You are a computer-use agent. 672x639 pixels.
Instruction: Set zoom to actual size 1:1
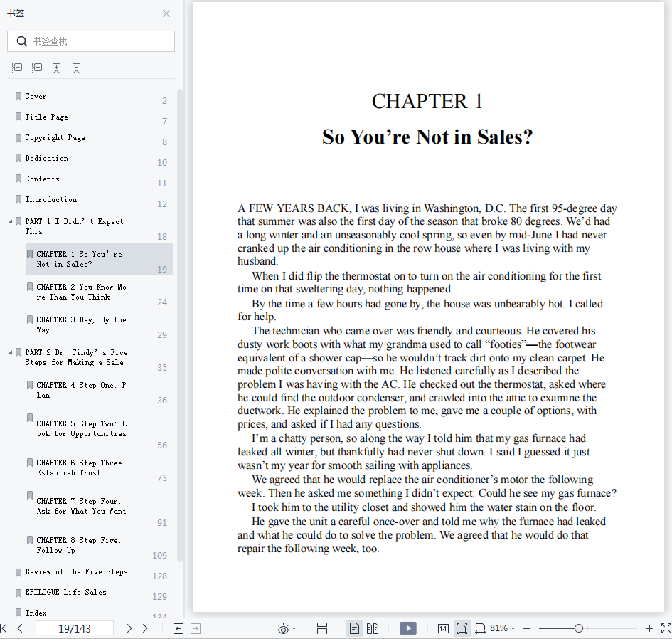point(443,629)
